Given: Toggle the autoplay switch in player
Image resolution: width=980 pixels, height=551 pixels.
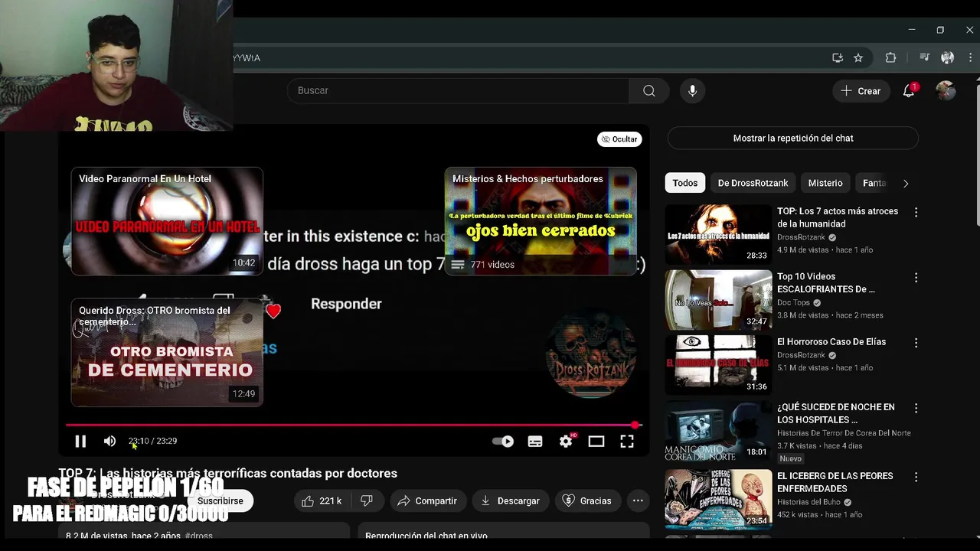Looking at the screenshot, I should click(503, 441).
